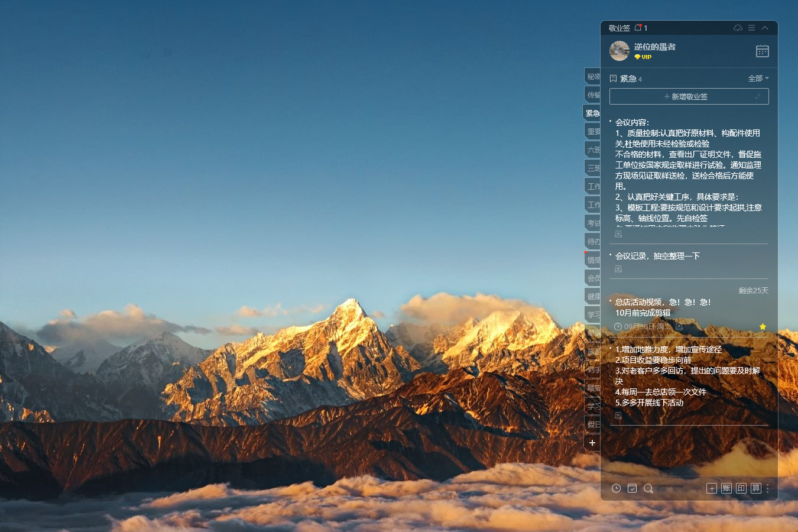Click source icon under 多多开展线下活动 note
The height and width of the screenshot is (532, 798).
pyautogui.click(x=618, y=416)
